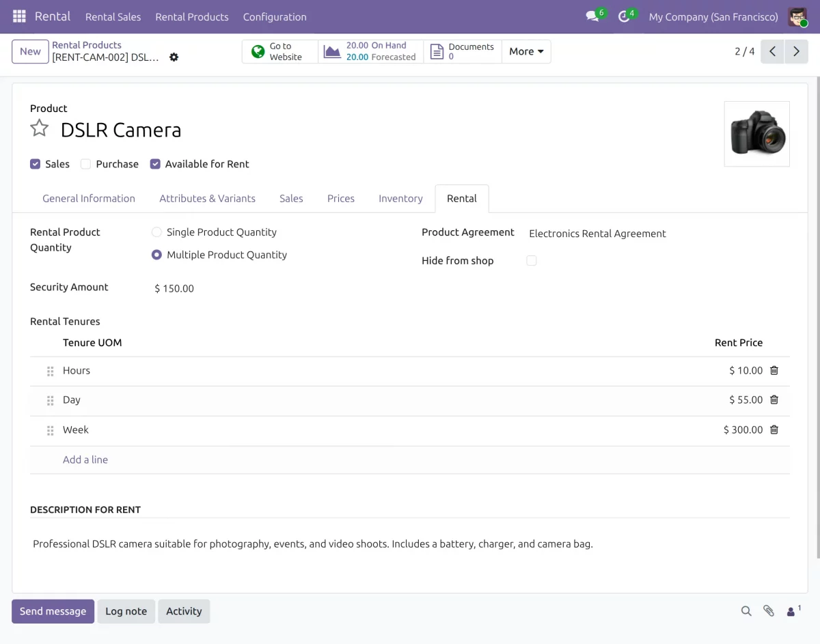The width and height of the screenshot is (820, 644).
Task: Open the Inventory tab
Action: coord(400,198)
